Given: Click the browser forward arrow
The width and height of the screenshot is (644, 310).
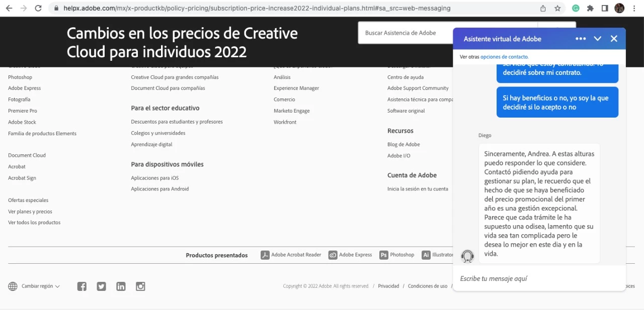Looking at the screenshot, I should coord(23,8).
